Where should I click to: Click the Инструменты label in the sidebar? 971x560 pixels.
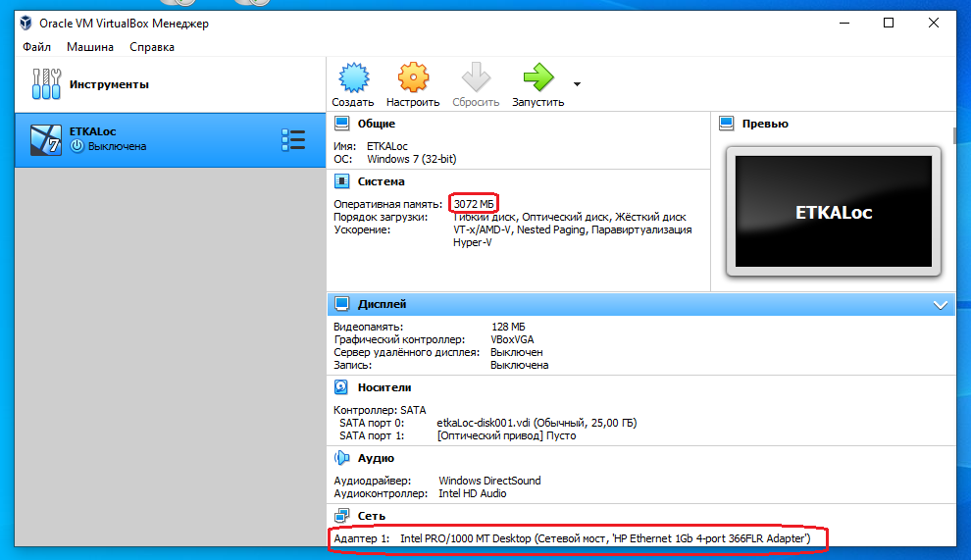tap(109, 84)
